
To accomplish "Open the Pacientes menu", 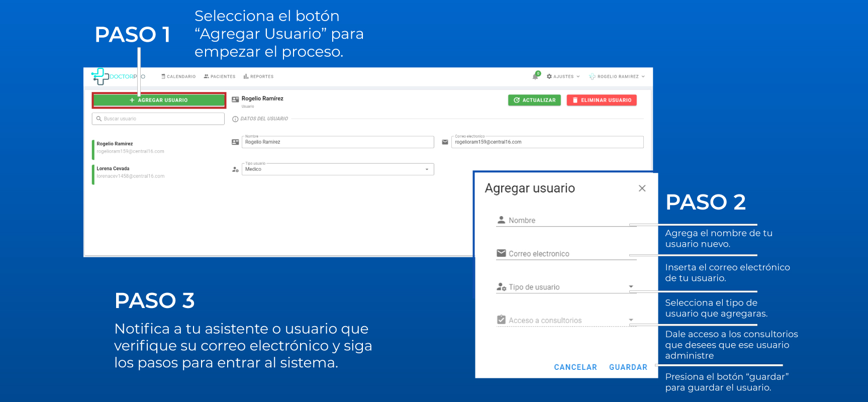I will 220,77.
